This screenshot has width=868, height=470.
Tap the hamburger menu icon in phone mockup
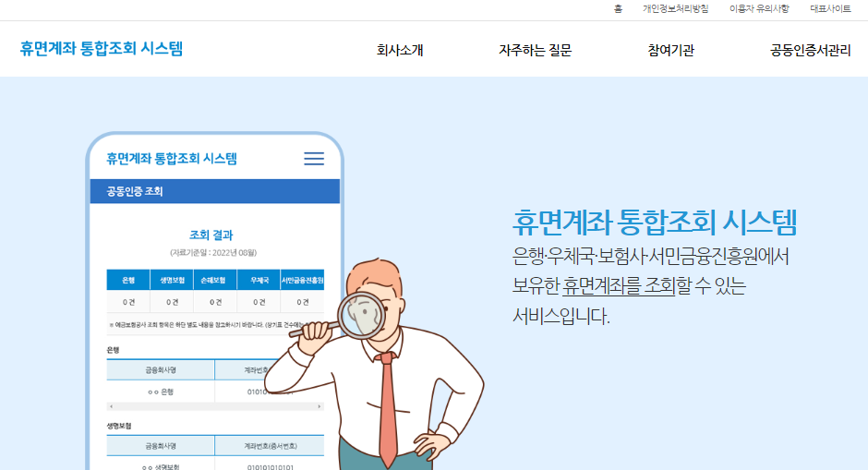coord(314,159)
